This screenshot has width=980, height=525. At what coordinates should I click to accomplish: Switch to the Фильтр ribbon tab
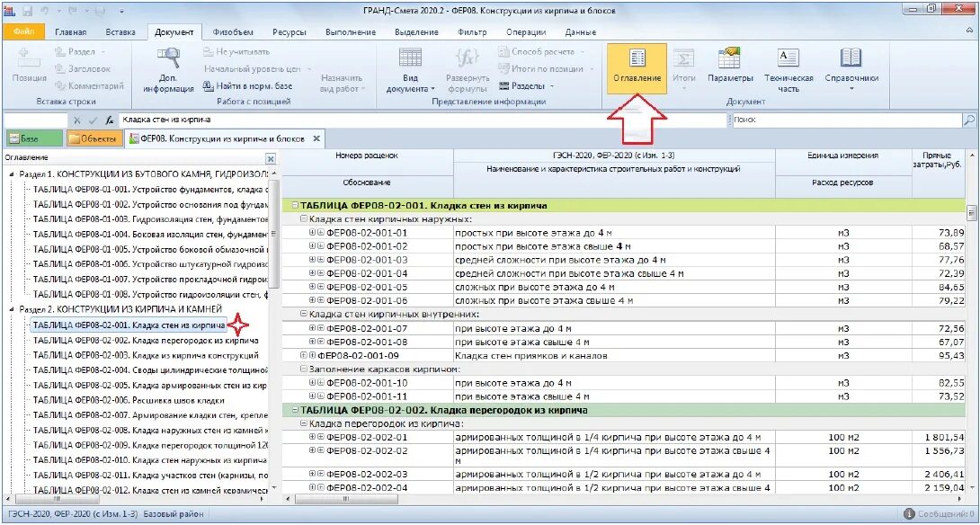tap(472, 32)
